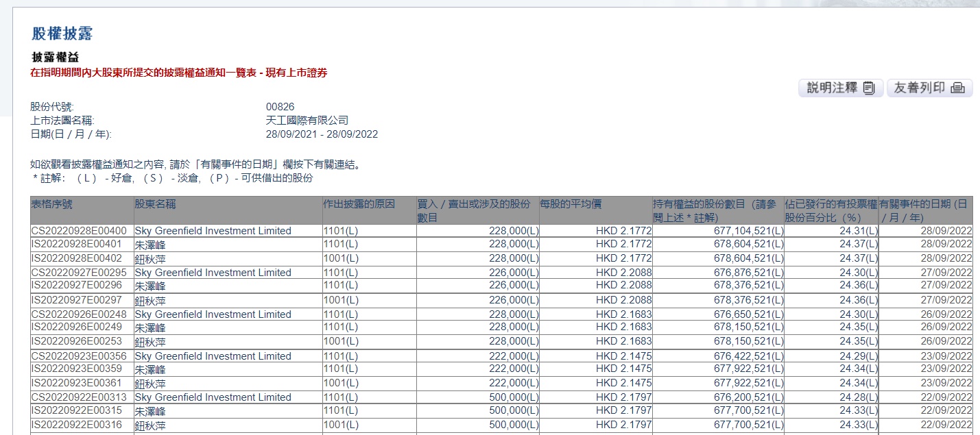
Task: Open 鈕秋萍 shareholder link in row IS20220928E00402
Action: (150, 258)
